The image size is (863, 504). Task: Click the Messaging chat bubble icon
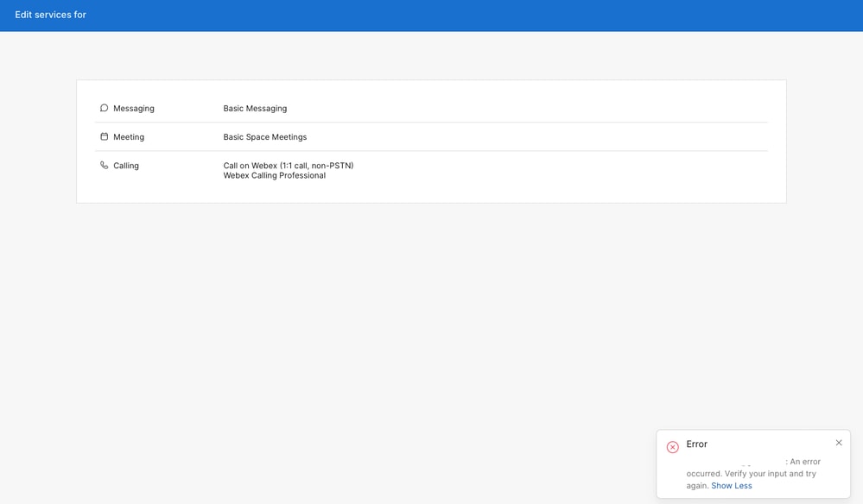(x=104, y=108)
